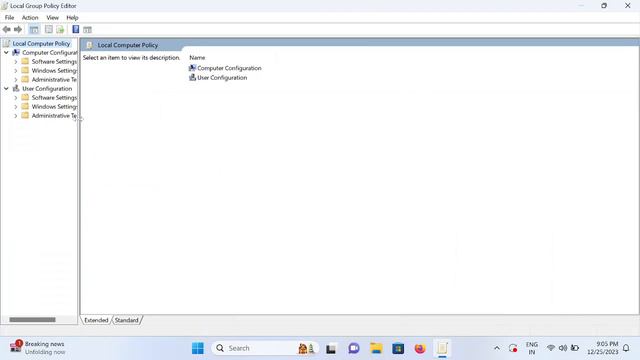Click Computer Configuration text in Name list
Viewport: 640px width, 360px height.
(x=229, y=68)
